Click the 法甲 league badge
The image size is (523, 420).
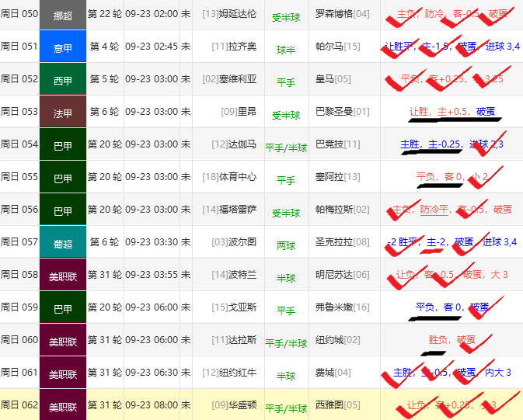pos(62,112)
